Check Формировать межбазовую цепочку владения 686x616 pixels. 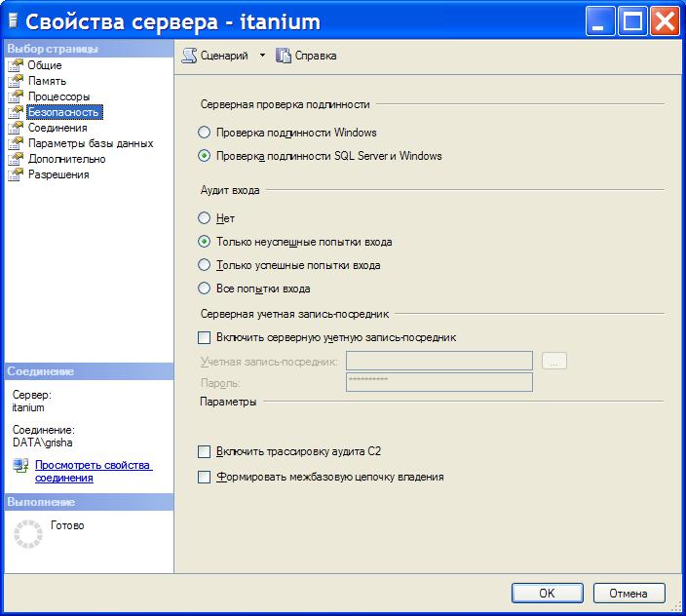coord(204,477)
